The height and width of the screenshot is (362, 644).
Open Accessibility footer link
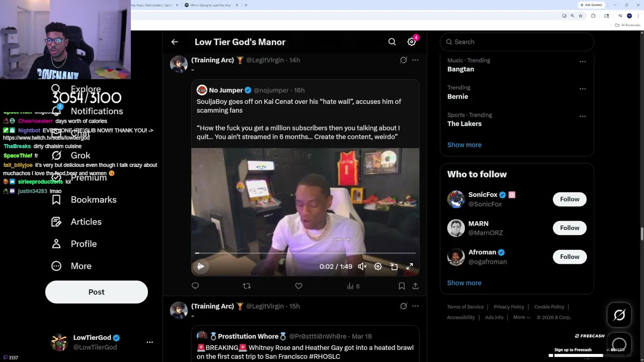(x=461, y=317)
